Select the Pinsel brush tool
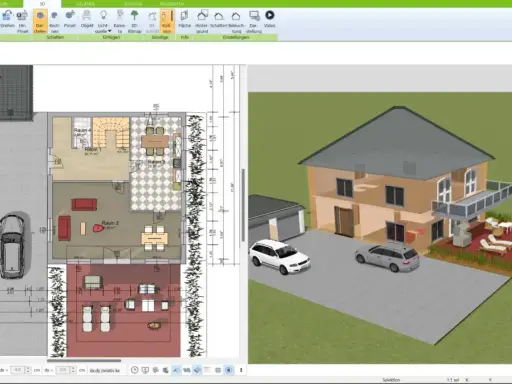The image size is (512, 384). coord(70,20)
